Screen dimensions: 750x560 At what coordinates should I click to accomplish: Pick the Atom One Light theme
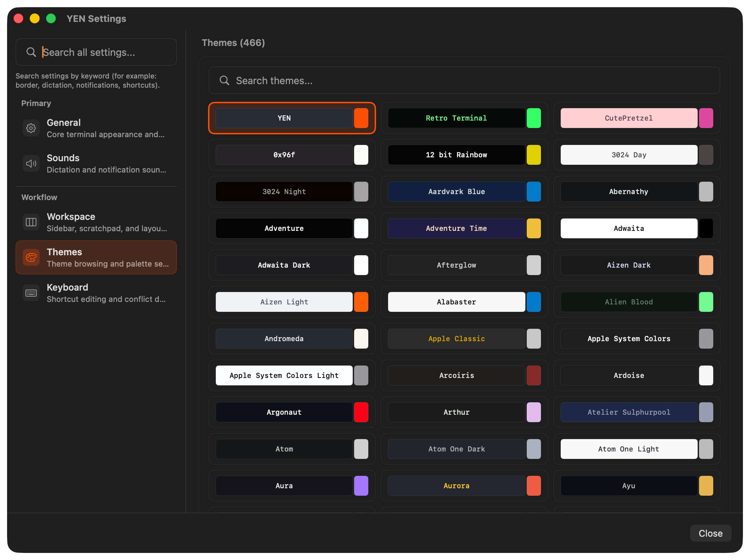[x=629, y=449]
